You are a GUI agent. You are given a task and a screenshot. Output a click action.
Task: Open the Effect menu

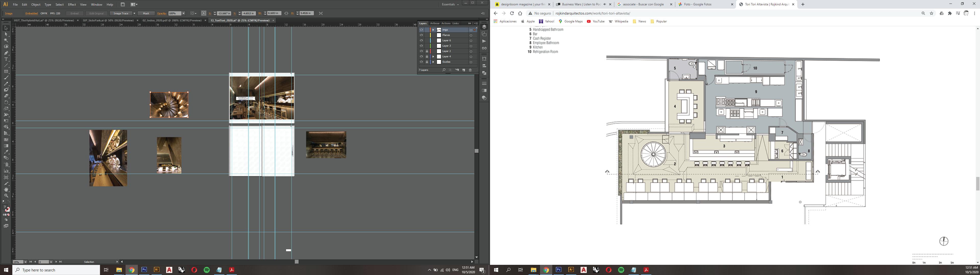[x=72, y=5]
